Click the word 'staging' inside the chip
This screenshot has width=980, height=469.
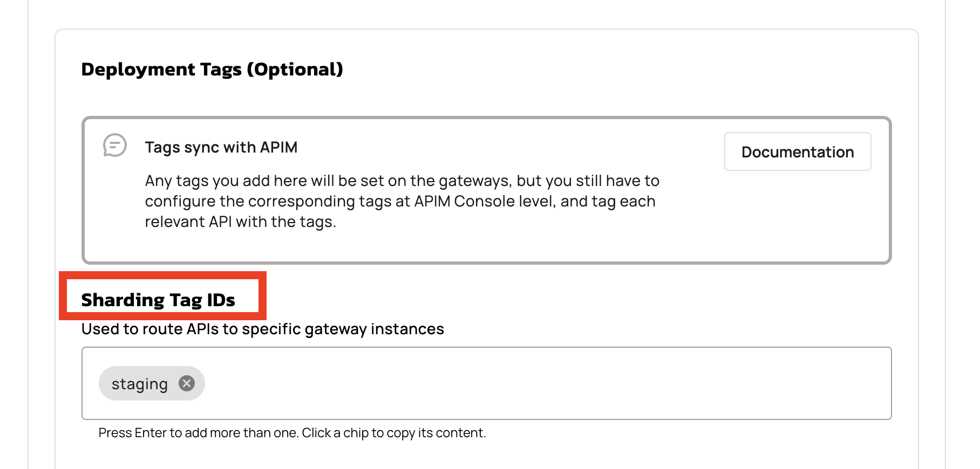click(139, 384)
